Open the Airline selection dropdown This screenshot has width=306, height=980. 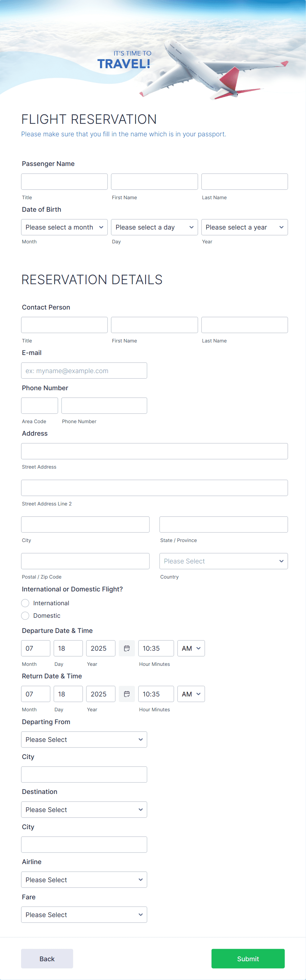click(84, 880)
